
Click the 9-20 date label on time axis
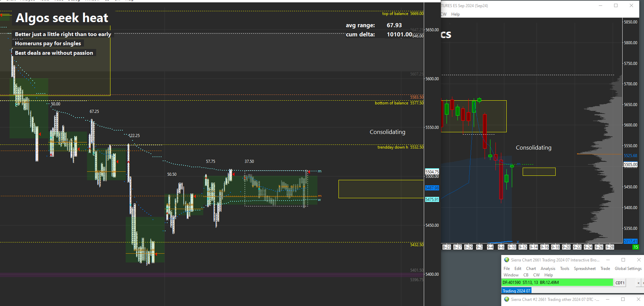coord(566,247)
